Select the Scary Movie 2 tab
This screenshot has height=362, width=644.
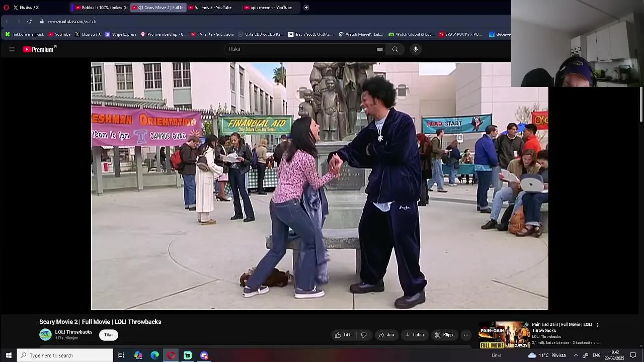click(158, 8)
